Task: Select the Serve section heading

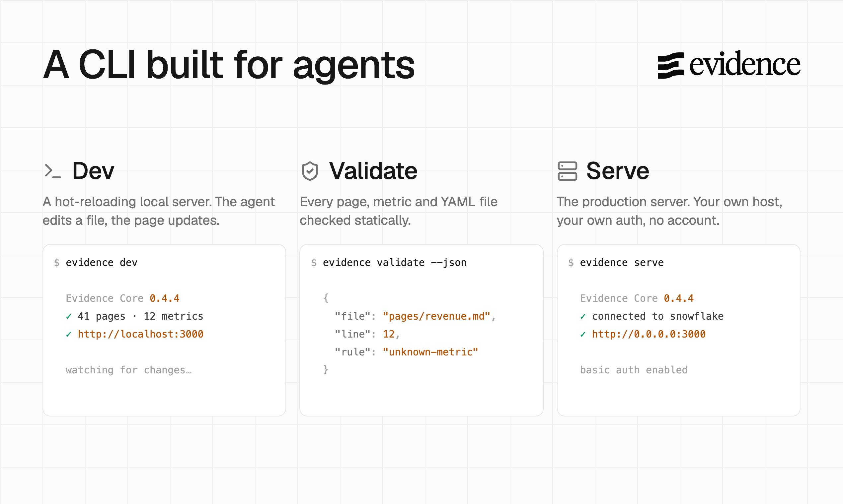Action: point(618,171)
